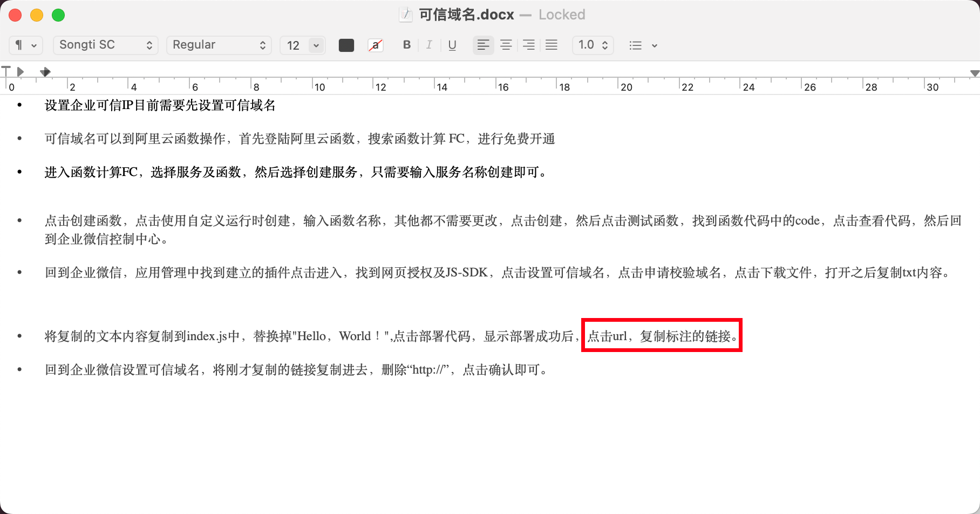Toggle italic formatting
Image resolution: width=980 pixels, height=514 pixels.
coord(429,45)
